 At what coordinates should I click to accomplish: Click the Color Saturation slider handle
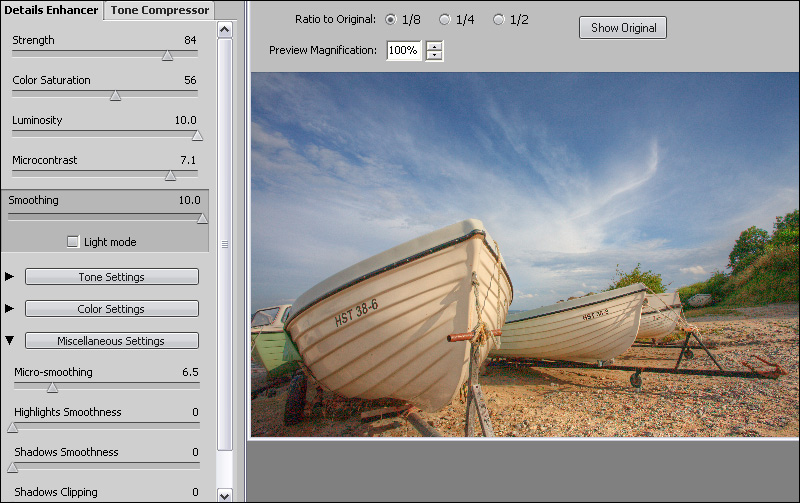click(115, 96)
